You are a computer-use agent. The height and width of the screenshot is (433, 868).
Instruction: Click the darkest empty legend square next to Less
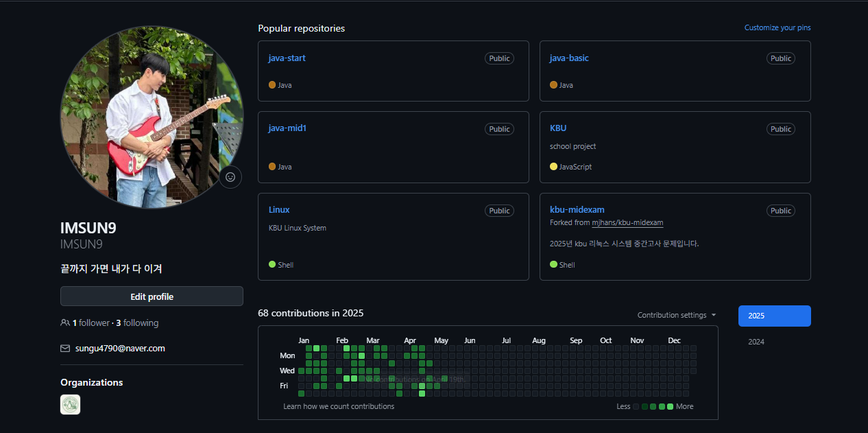[x=636, y=407]
